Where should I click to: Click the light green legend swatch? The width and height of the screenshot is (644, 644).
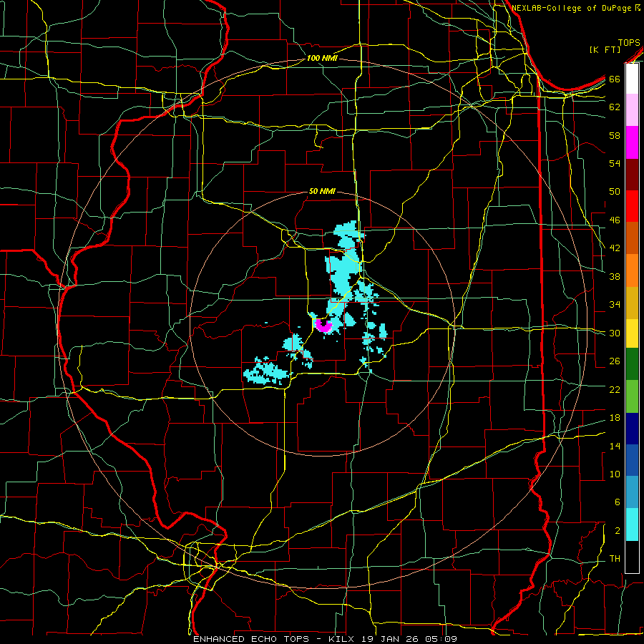click(632, 396)
